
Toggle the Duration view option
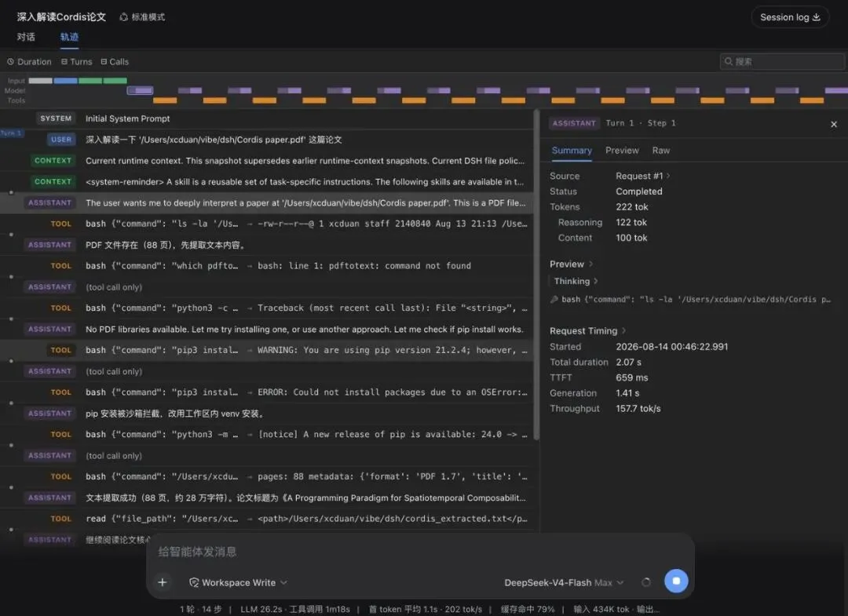(x=29, y=61)
